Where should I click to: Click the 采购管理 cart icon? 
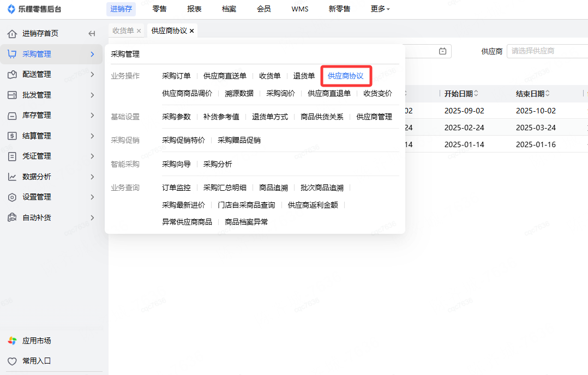(x=12, y=54)
